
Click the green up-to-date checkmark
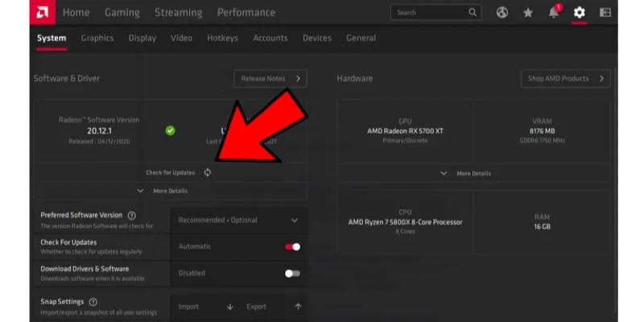click(x=170, y=130)
